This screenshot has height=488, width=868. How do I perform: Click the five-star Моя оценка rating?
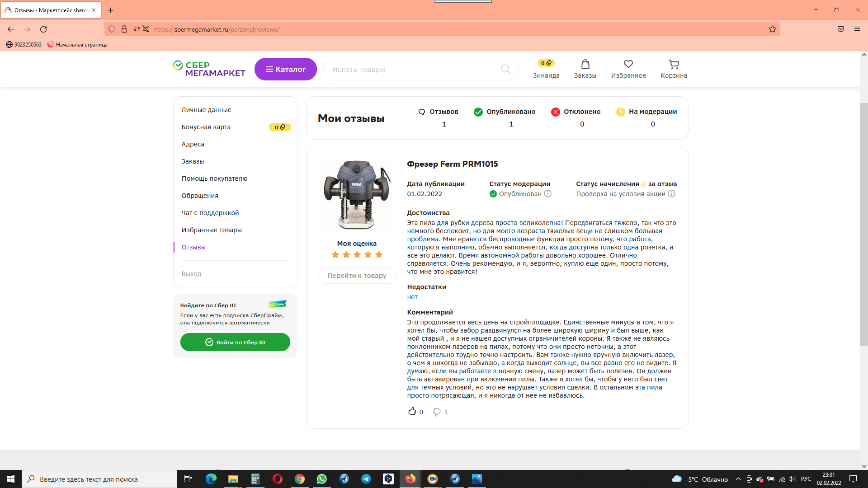point(357,255)
